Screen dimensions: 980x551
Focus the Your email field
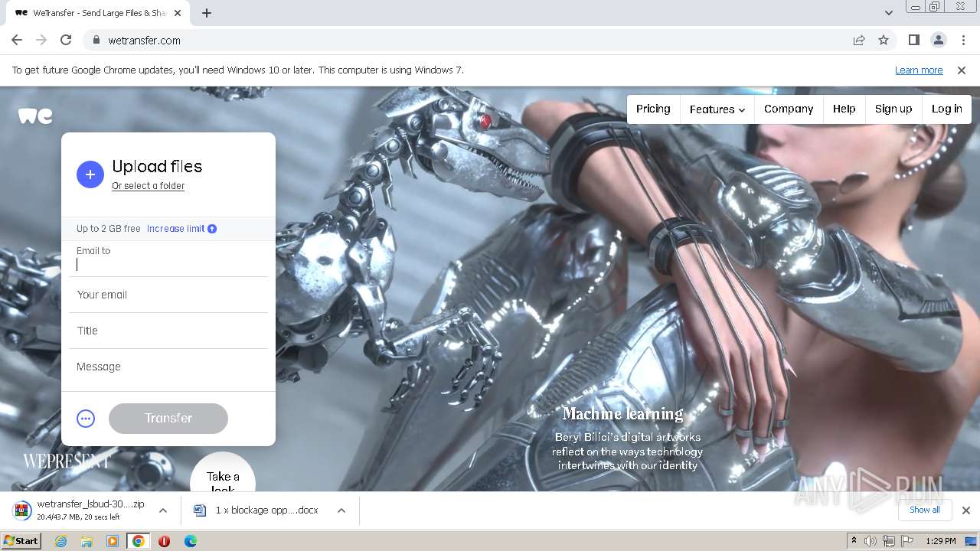point(168,295)
